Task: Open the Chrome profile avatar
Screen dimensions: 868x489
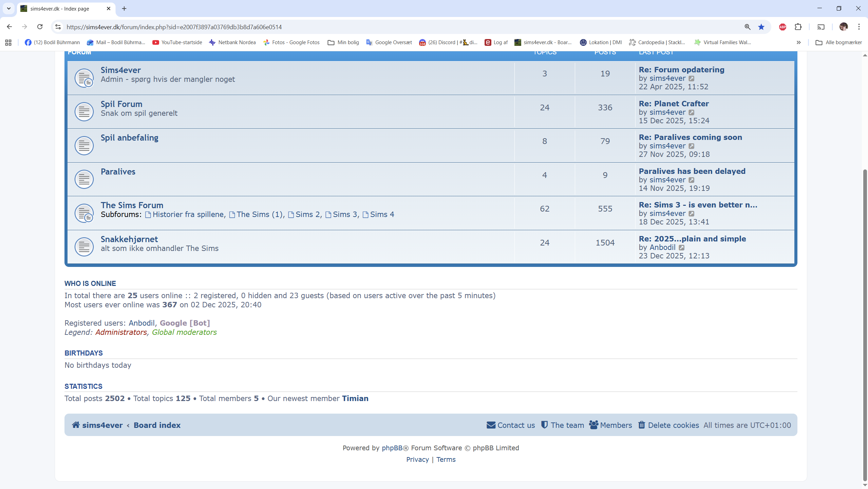Action: pos(844,27)
